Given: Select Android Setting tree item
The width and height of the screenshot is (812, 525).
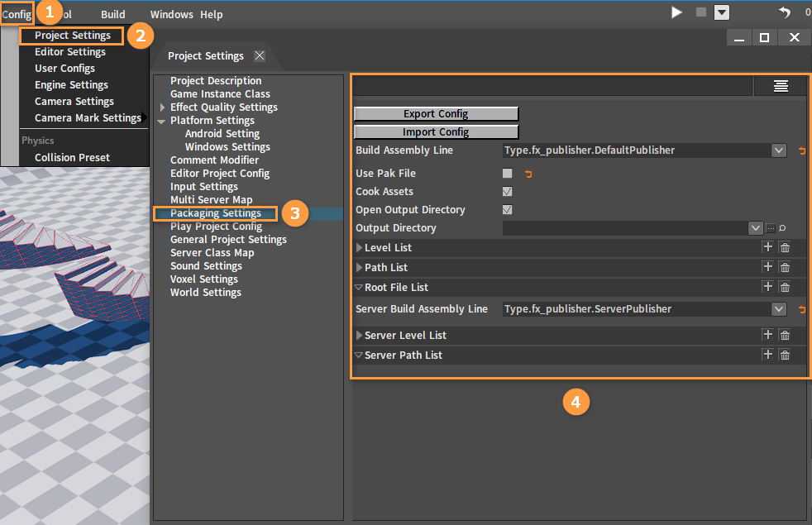Looking at the screenshot, I should coord(222,134).
